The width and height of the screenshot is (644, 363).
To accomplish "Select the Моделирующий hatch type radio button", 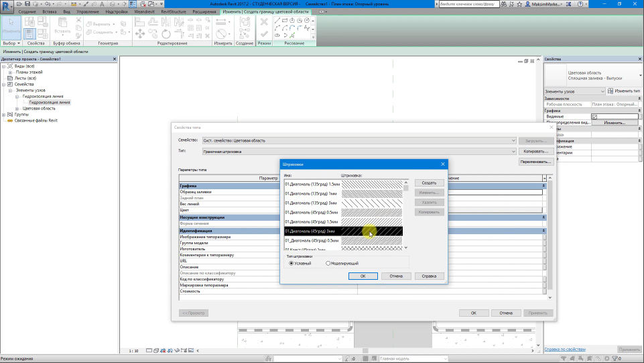I will [x=328, y=263].
